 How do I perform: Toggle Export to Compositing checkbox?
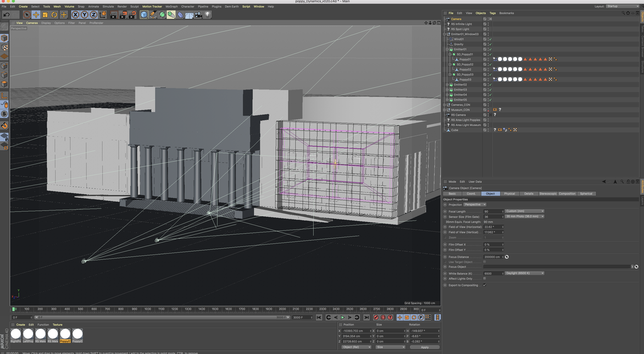coord(484,285)
